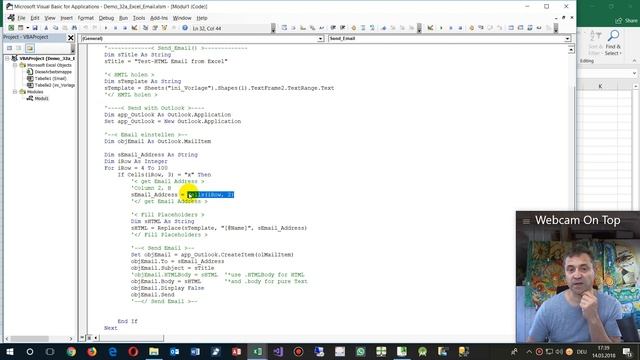
Task: Open dropdown arrow beside Insert UserForm icon
Action: (x=27, y=28)
